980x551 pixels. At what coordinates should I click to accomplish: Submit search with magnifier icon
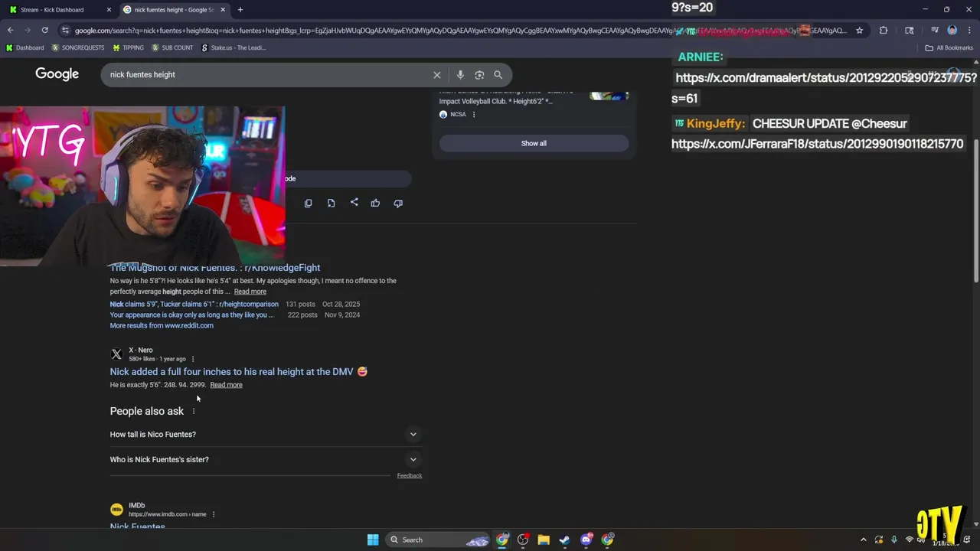(x=498, y=75)
